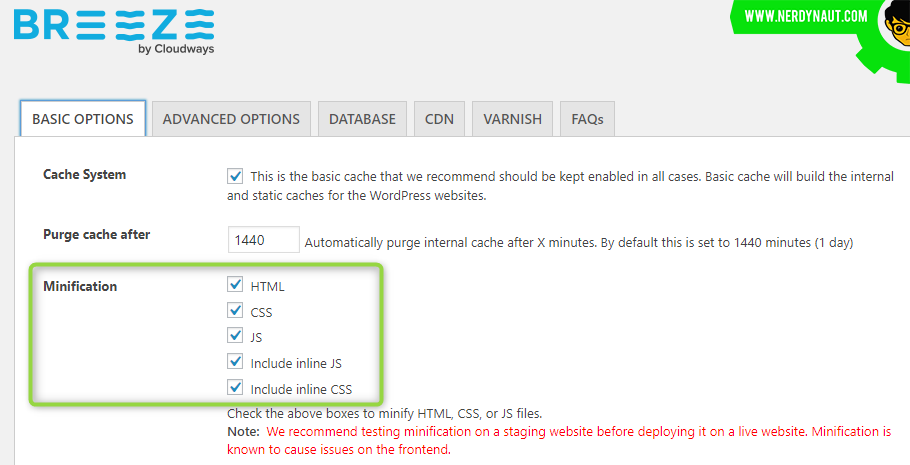Focus the Purge cache after minutes field
This screenshot has height=465, width=910.
[x=263, y=240]
